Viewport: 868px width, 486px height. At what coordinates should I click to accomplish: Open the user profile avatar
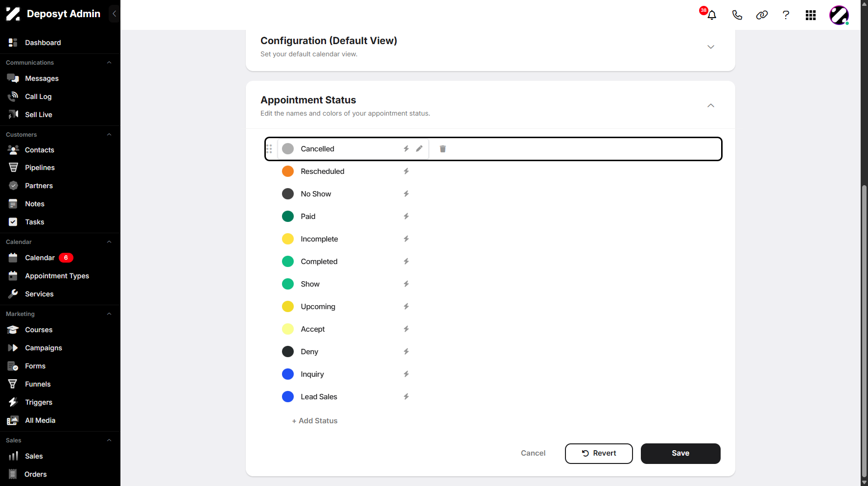click(839, 15)
